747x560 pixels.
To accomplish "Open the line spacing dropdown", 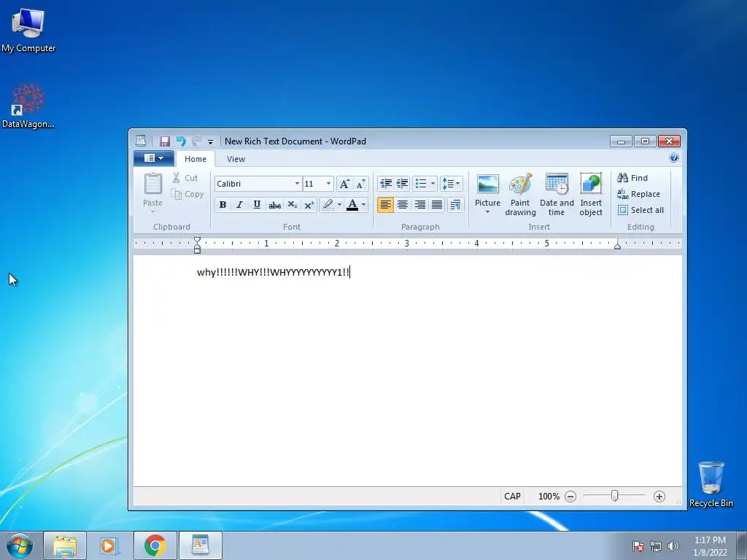I will coord(451,183).
